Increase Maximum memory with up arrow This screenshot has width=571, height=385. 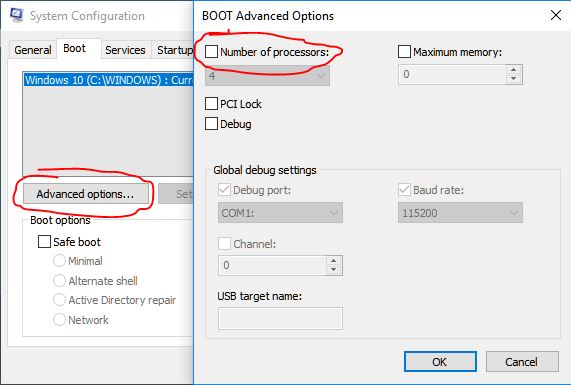tap(513, 70)
